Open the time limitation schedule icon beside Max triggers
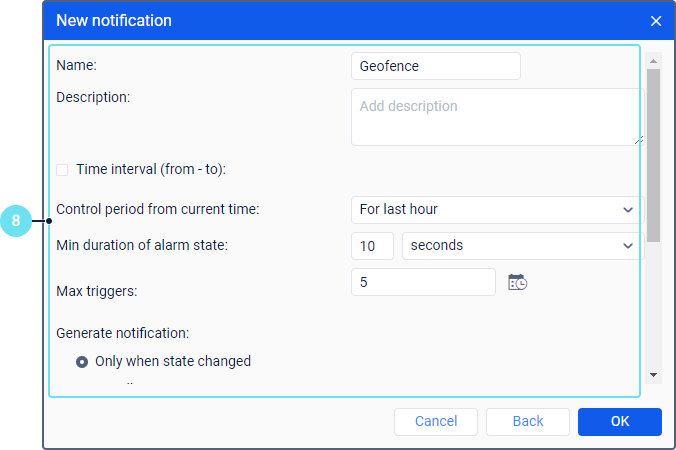Viewport: 676px width, 450px height. [517, 283]
